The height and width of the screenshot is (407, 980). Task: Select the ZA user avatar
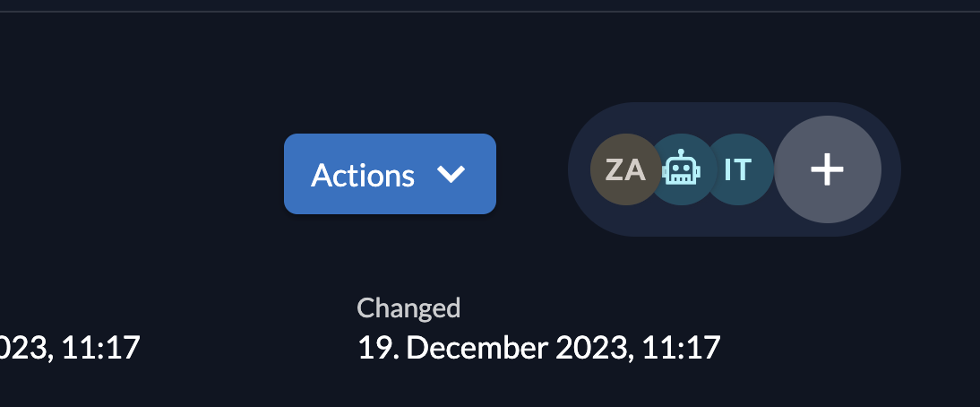pyautogui.click(x=625, y=169)
